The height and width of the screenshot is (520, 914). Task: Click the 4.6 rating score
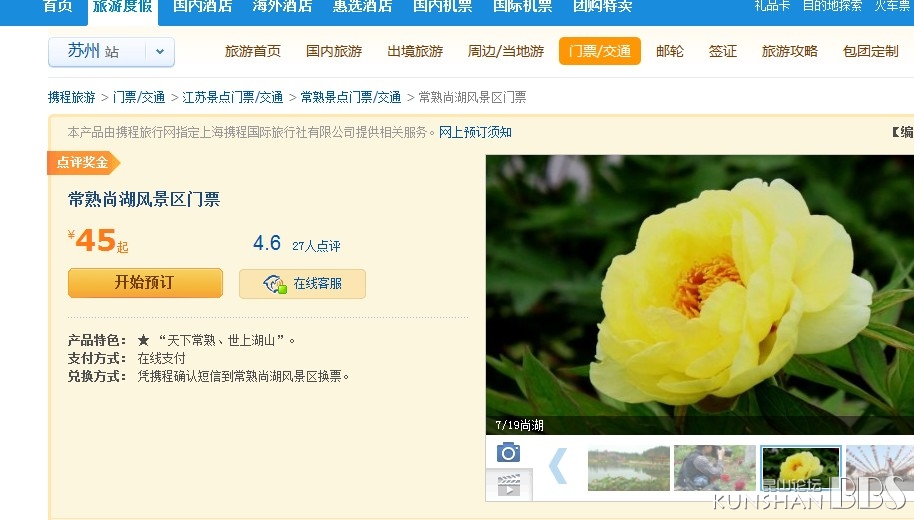(267, 243)
